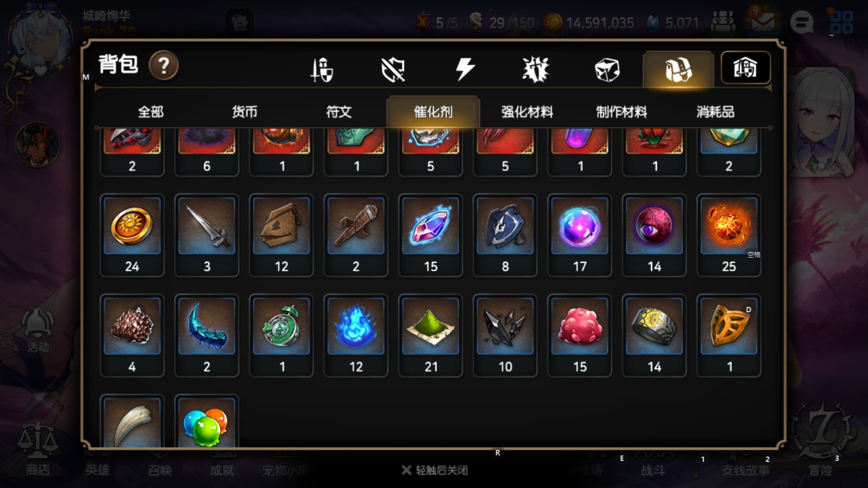Image resolution: width=868 pixels, height=488 pixels.
Task: Go to the 制作材料 tab
Action: [621, 112]
